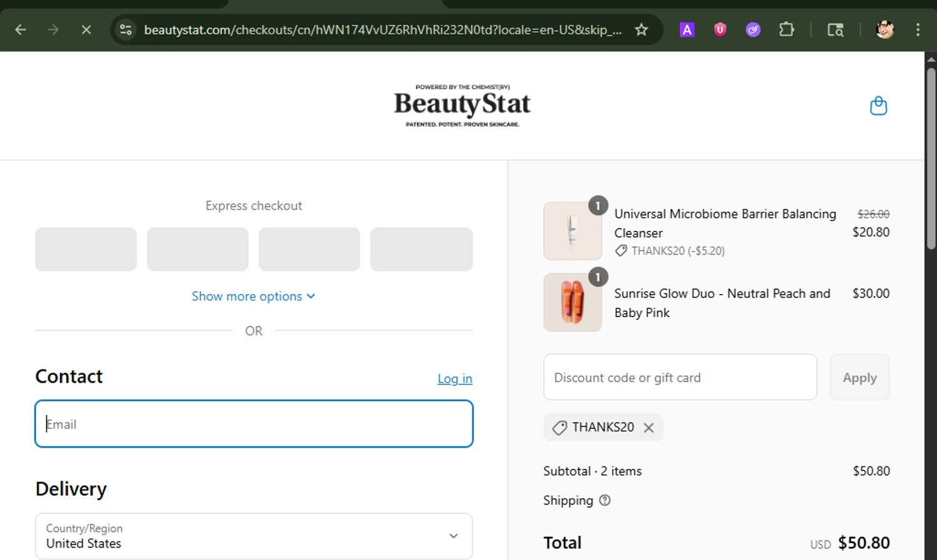Click the Log in link
Viewport: 937px width, 560px height.
click(x=455, y=378)
